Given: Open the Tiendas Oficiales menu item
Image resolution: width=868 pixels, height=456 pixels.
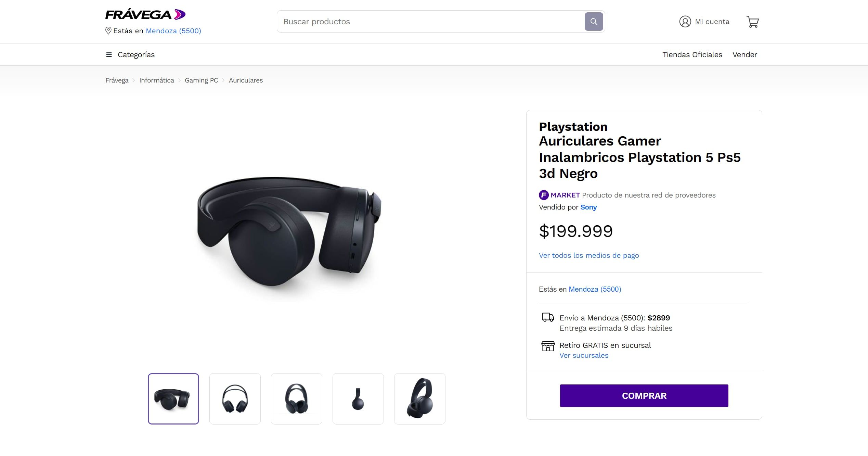Looking at the screenshot, I should click(x=692, y=54).
